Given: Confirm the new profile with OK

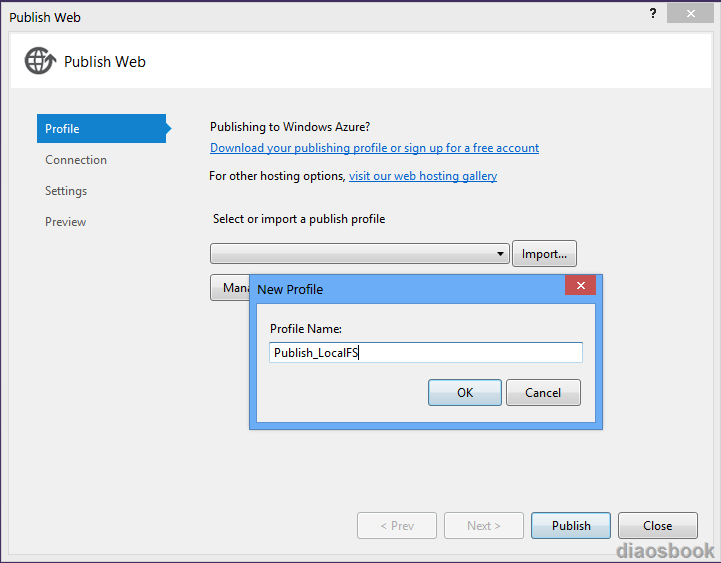Looking at the screenshot, I should (x=465, y=392).
